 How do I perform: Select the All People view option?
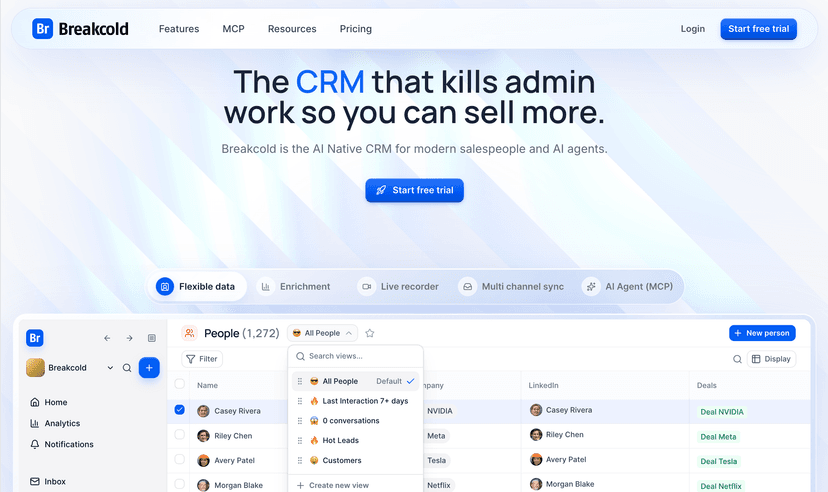pyautogui.click(x=355, y=381)
